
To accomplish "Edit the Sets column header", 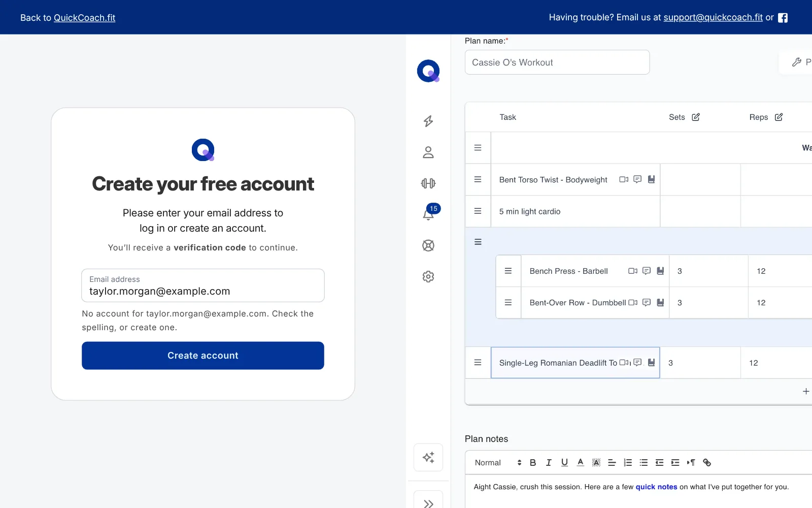I will pyautogui.click(x=696, y=117).
